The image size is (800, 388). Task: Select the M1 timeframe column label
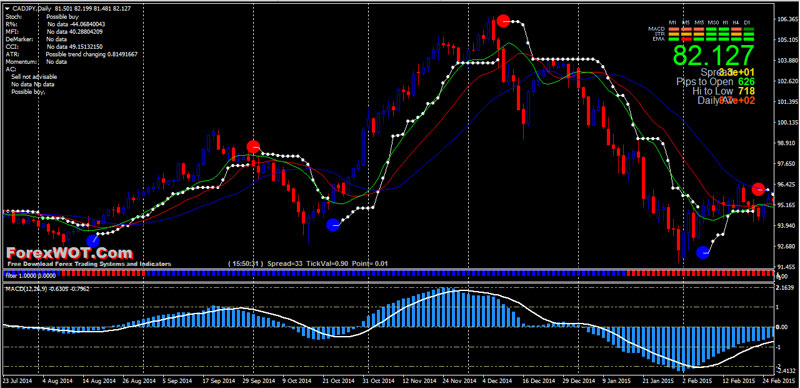[x=673, y=23]
